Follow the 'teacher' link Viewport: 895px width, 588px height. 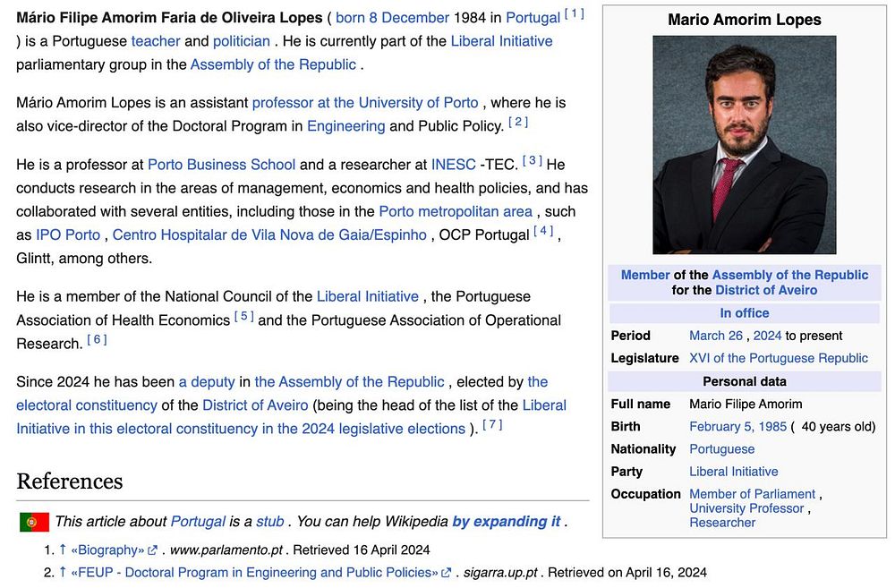coord(155,41)
